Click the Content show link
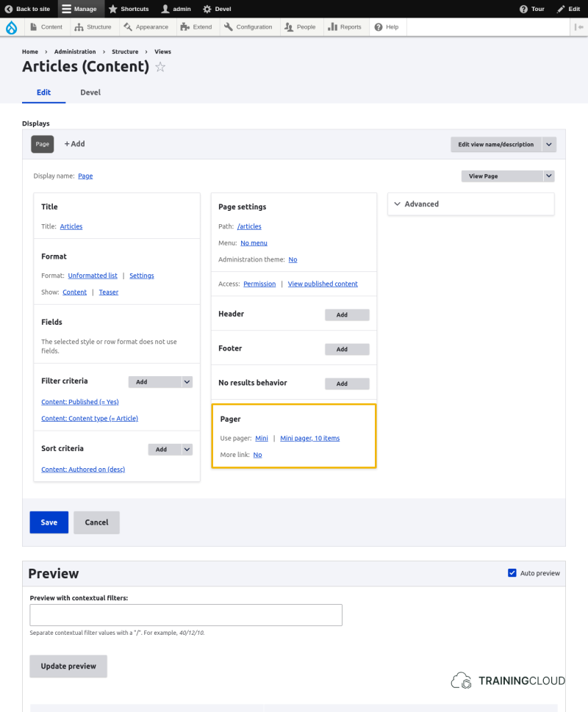Viewport: 588px width, 712px height. tap(74, 292)
